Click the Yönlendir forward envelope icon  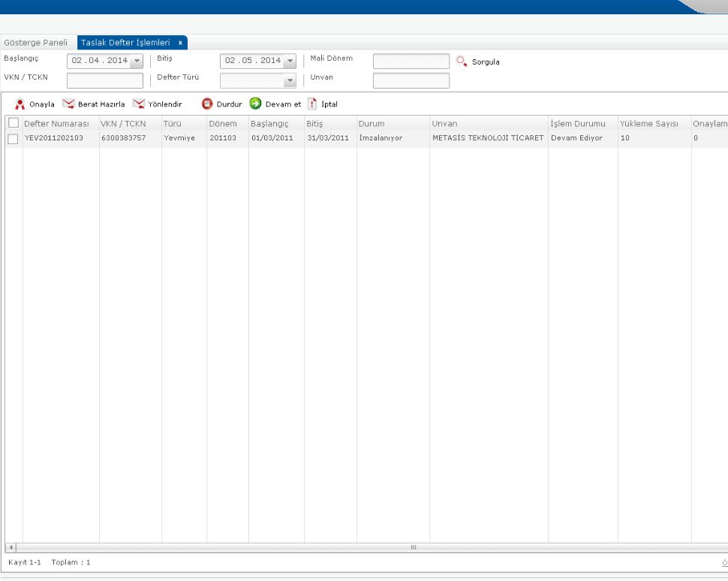(x=139, y=104)
